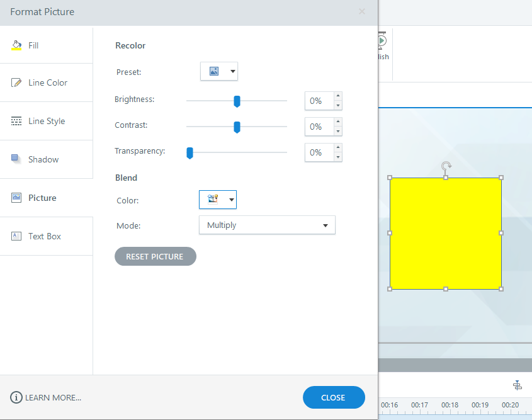Click the rotation handle above the yellow square
This screenshot has width=532, height=420.
(x=446, y=166)
